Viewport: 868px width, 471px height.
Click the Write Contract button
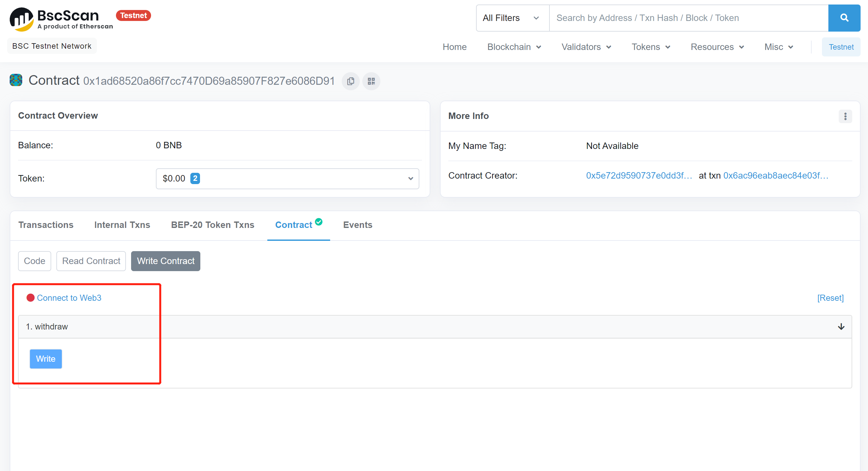click(166, 261)
